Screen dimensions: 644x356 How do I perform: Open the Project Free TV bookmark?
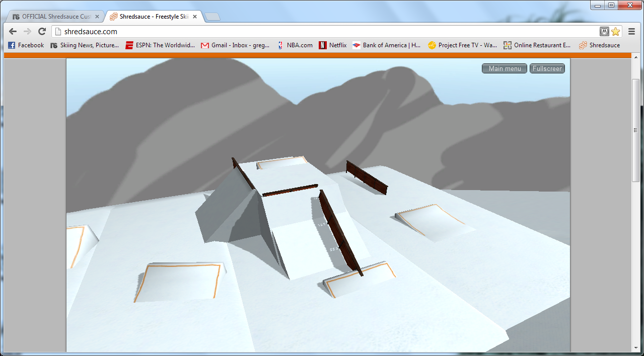coord(462,45)
